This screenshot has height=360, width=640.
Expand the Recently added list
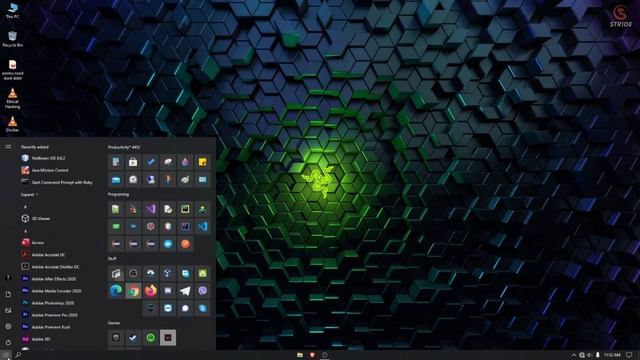(x=29, y=195)
